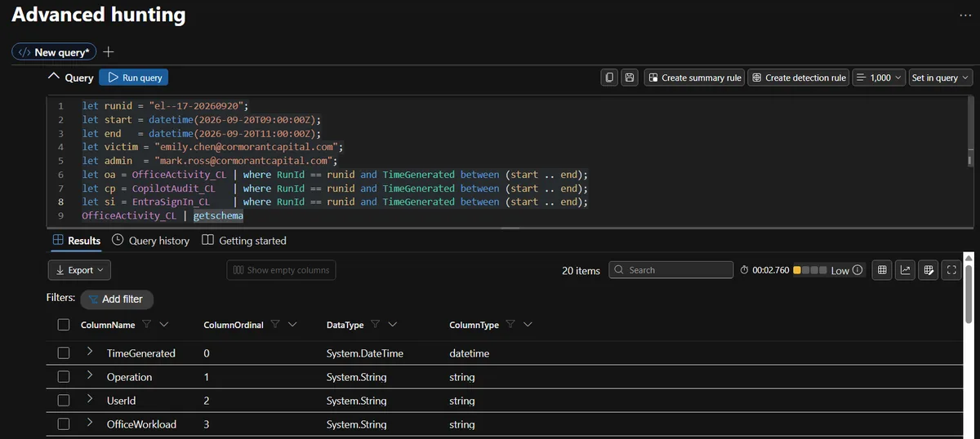Add a new query tab with plus icon
Image resolution: width=980 pixels, height=439 pixels.
(x=109, y=51)
